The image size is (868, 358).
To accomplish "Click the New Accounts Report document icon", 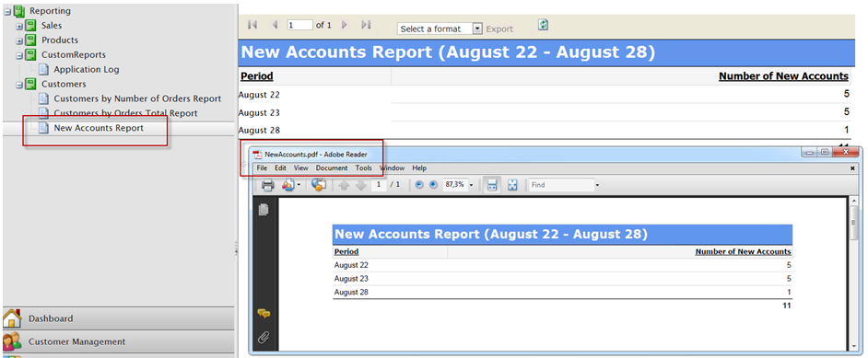I will click(x=43, y=128).
